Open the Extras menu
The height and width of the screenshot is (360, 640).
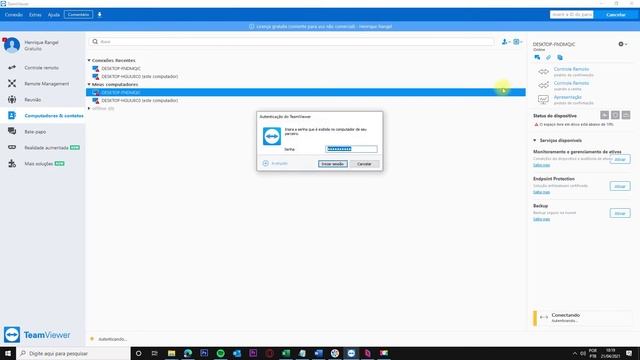35,15
